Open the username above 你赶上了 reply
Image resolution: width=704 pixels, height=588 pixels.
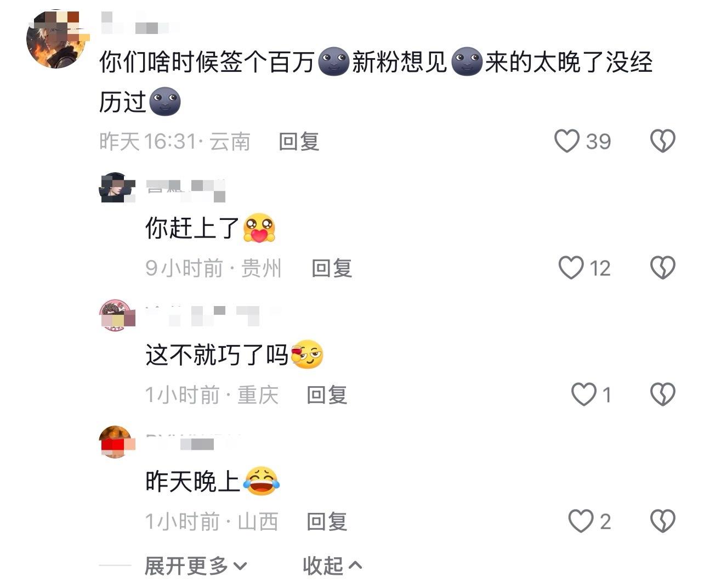click(186, 189)
